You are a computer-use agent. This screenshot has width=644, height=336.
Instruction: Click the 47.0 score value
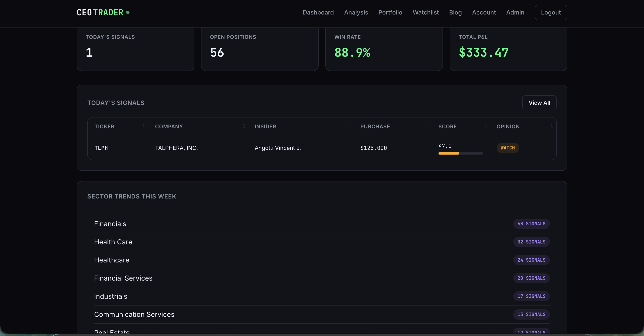[445, 146]
